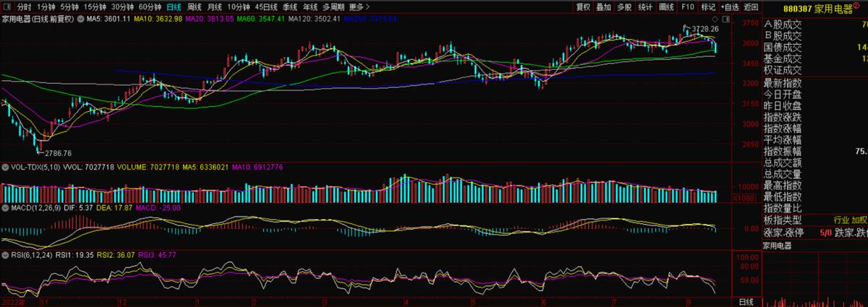Add to watchlist with +自选
Screen dimensions: 868x307
coord(730,7)
